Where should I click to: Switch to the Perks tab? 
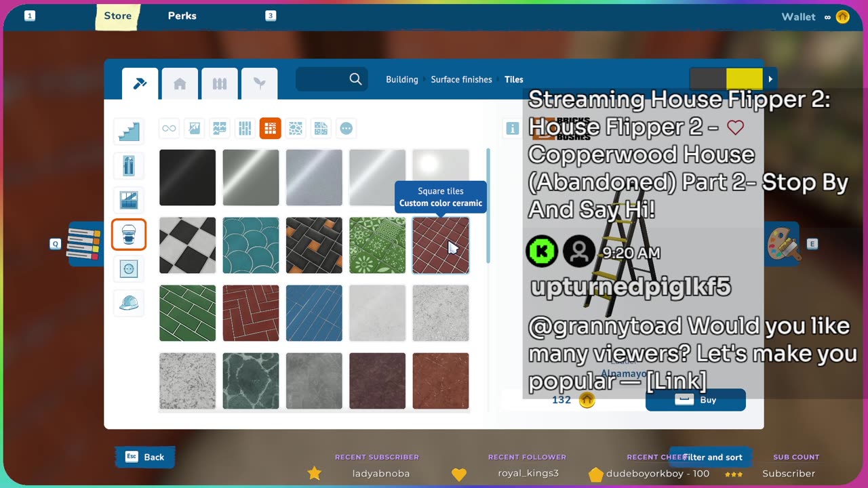(182, 16)
